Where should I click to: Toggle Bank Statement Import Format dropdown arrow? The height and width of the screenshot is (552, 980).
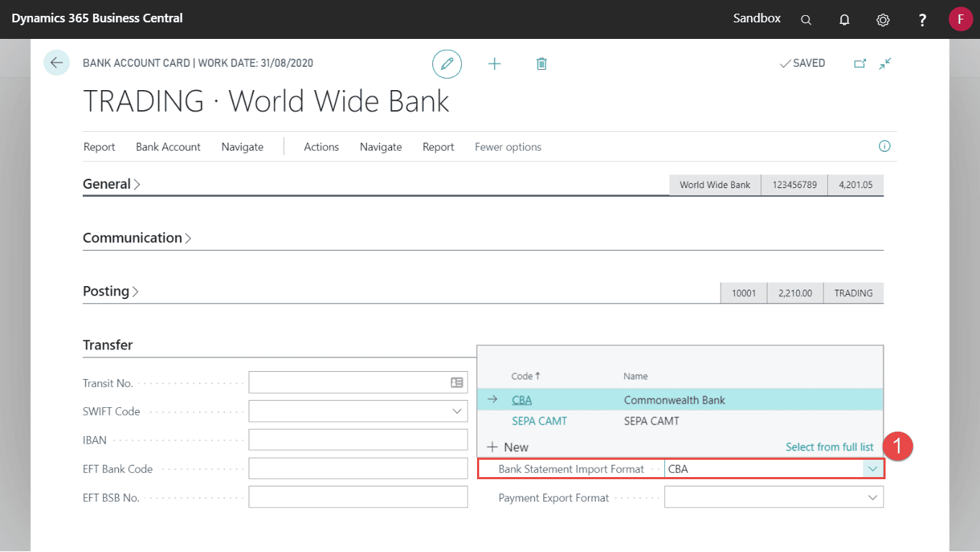(x=873, y=468)
